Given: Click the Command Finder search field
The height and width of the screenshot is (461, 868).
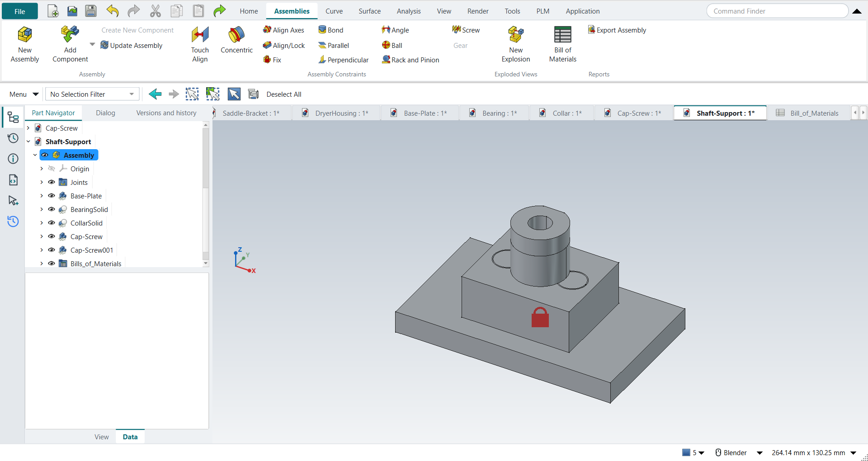Looking at the screenshot, I should (777, 11).
